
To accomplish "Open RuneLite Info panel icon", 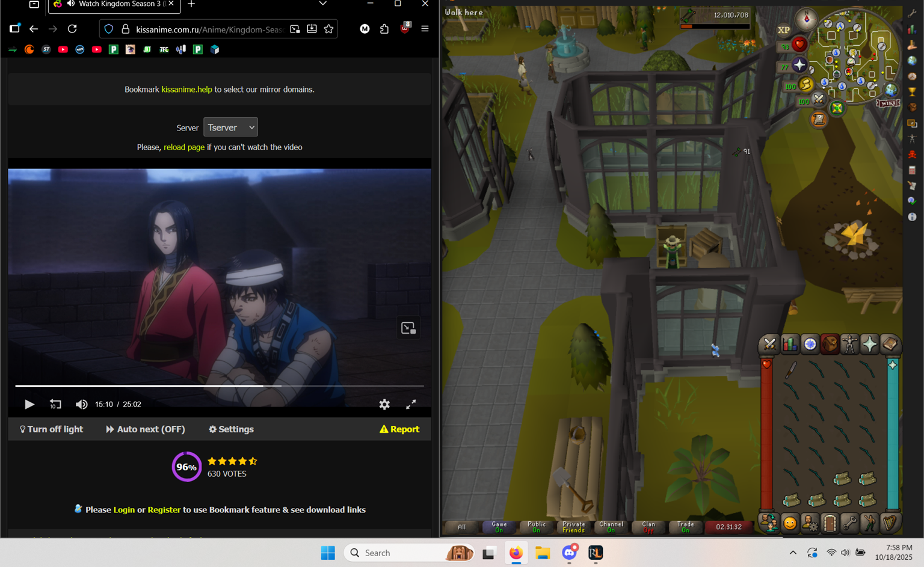I will click(913, 216).
